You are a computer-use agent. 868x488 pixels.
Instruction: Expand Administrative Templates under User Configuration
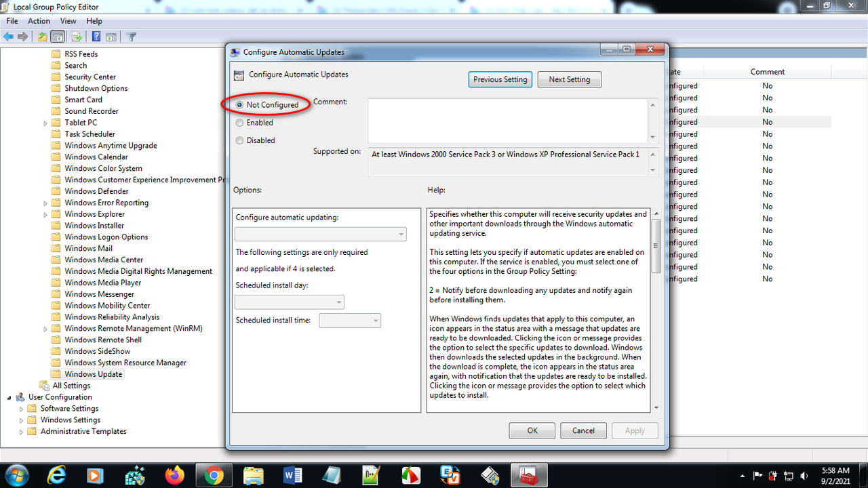click(22, 431)
